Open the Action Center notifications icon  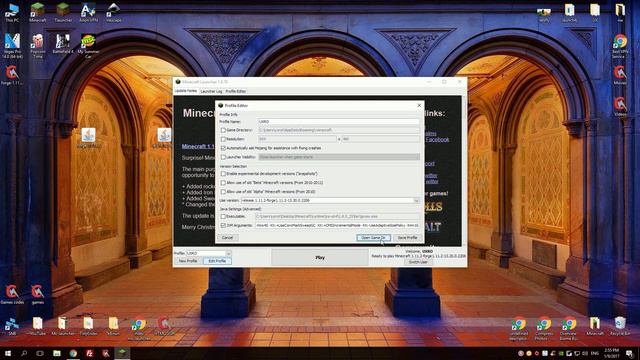pyautogui.click(x=629, y=353)
